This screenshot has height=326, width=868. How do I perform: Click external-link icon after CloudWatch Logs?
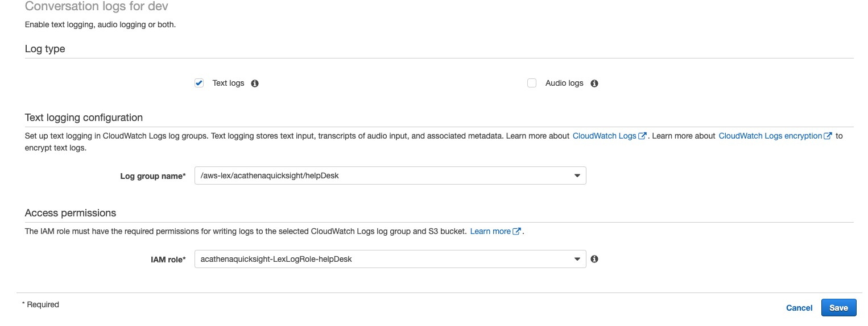[x=642, y=136]
